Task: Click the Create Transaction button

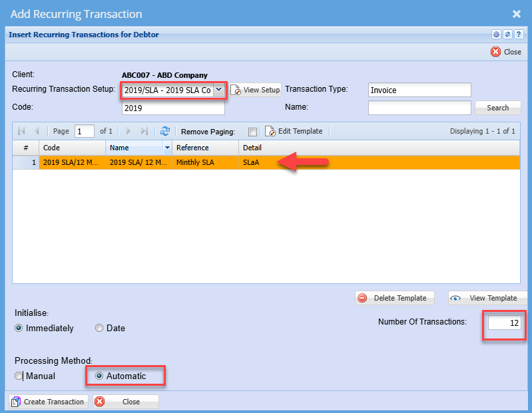Action: coord(48,402)
